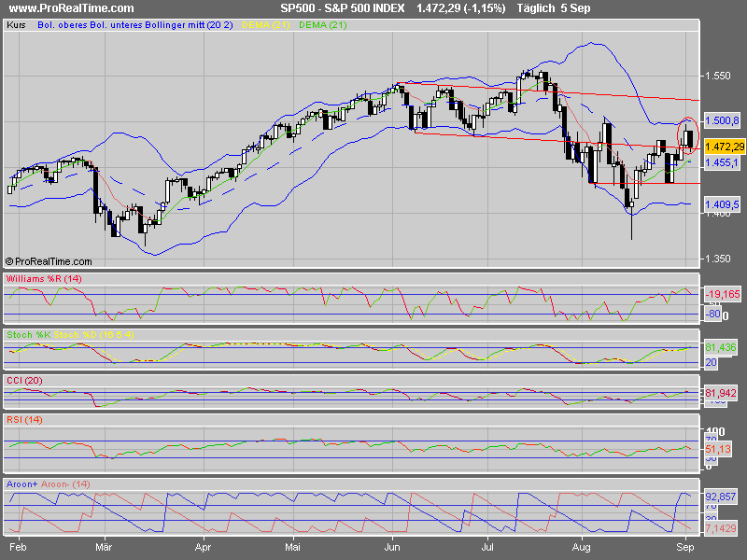The image size is (747, 560).
Task: Click the 51,13 RSI value tag
Action: click(718, 449)
